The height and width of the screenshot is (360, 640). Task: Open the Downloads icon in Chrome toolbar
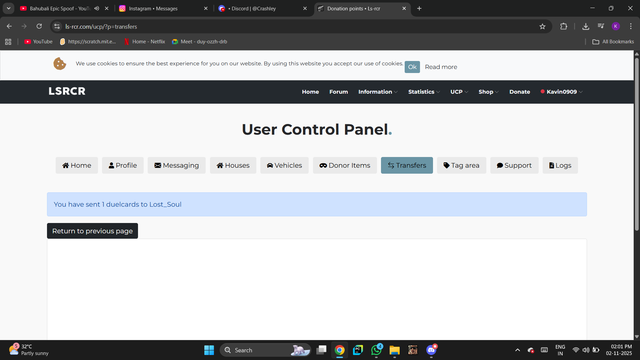(x=586, y=27)
